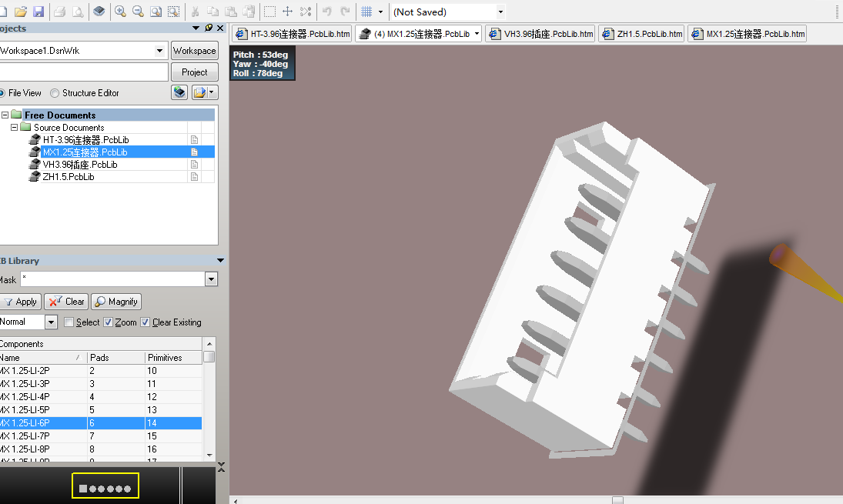Open a document with the folder icon
Screen dimensions: 843x504
coord(21,12)
